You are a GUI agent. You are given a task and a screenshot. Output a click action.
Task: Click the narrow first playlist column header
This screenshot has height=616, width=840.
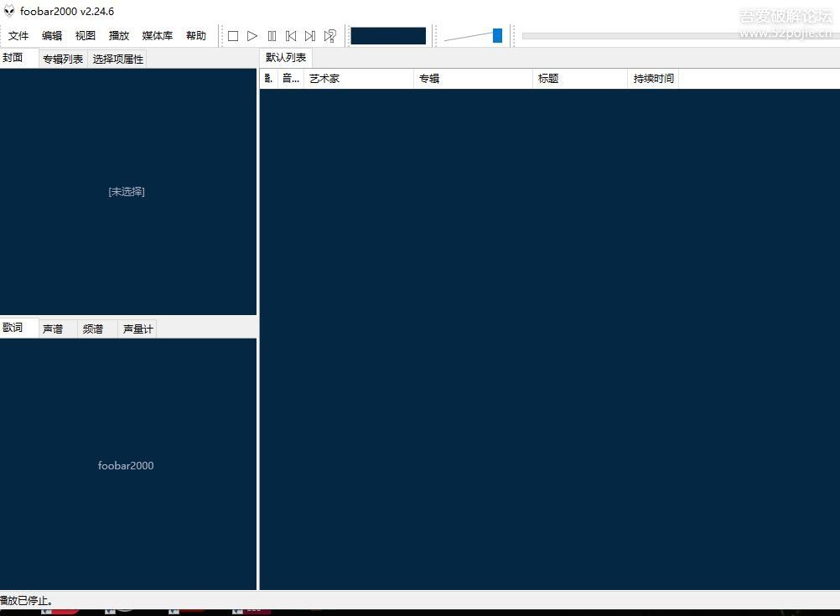pyautogui.click(x=269, y=79)
